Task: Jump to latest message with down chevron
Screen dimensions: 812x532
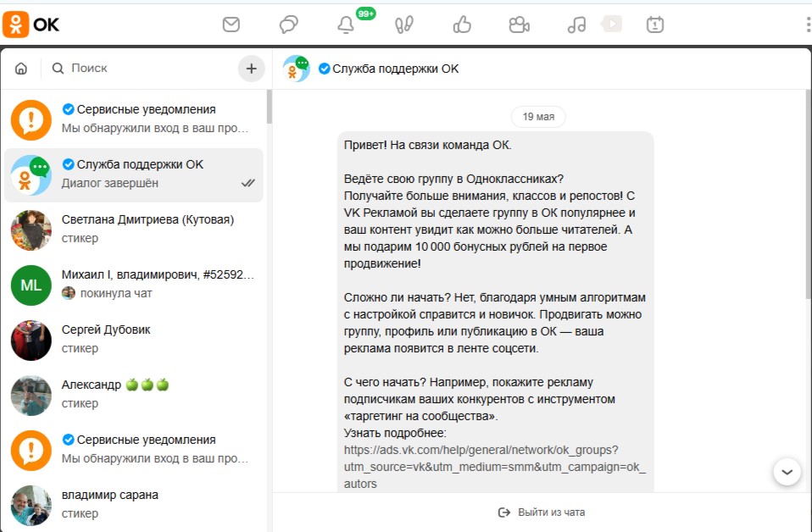Action: point(787,472)
